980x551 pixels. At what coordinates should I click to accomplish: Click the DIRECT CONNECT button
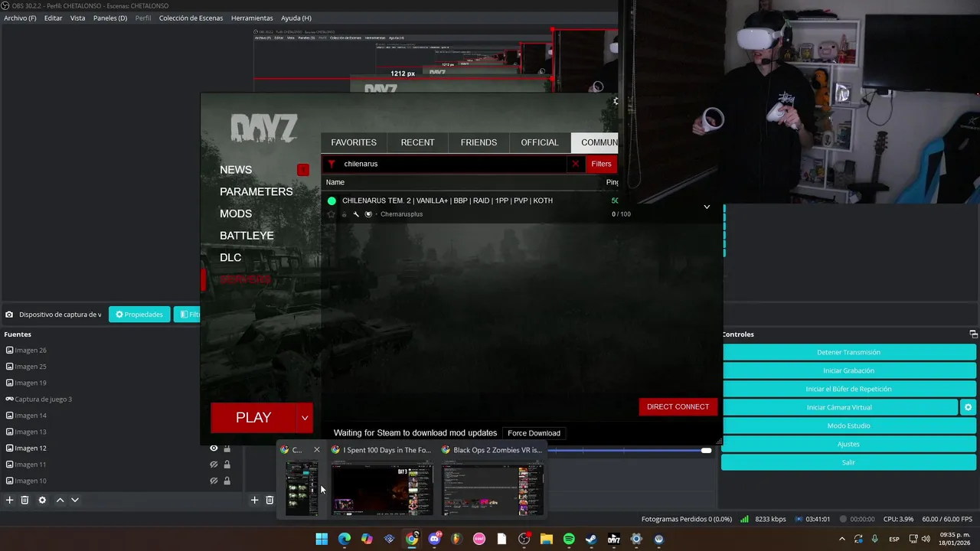tap(678, 406)
